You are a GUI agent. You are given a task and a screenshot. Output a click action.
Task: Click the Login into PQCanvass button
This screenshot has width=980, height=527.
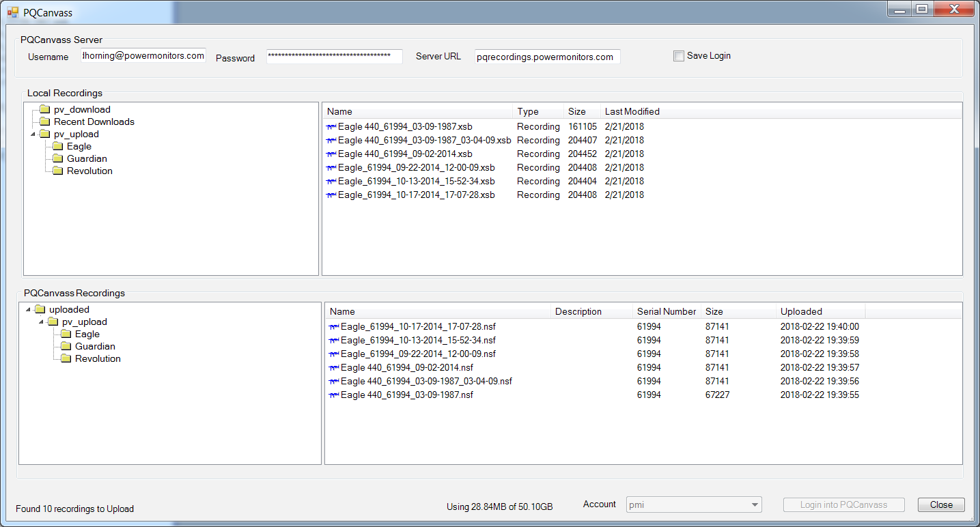click(843, 504)
